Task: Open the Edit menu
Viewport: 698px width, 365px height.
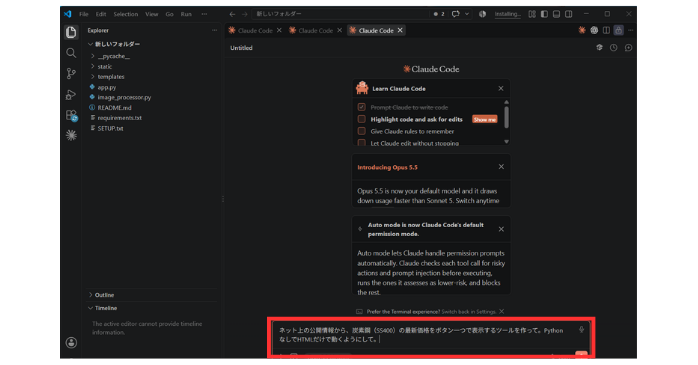Action: point(101,14)
